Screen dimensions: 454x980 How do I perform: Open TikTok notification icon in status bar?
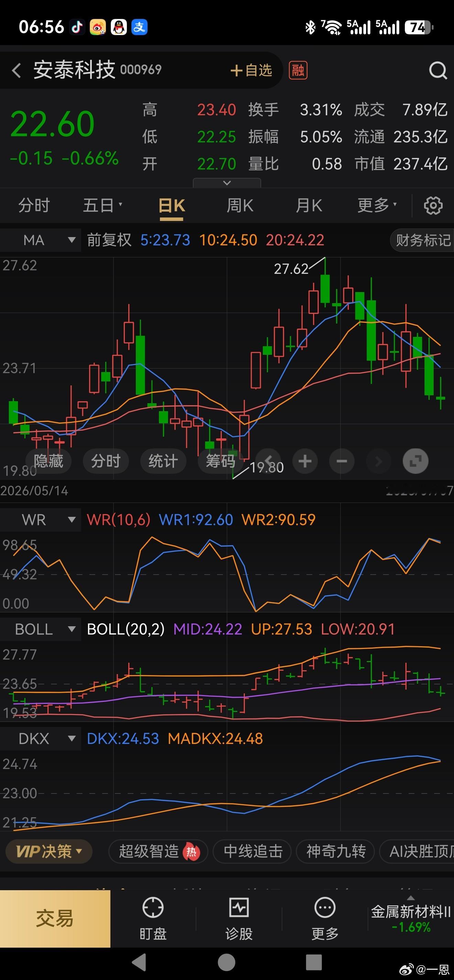pyautogui.click(x=77, y=27)
